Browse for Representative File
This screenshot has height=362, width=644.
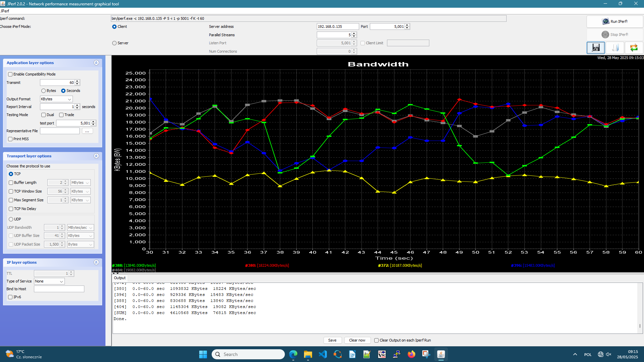[x=87, y=131]
